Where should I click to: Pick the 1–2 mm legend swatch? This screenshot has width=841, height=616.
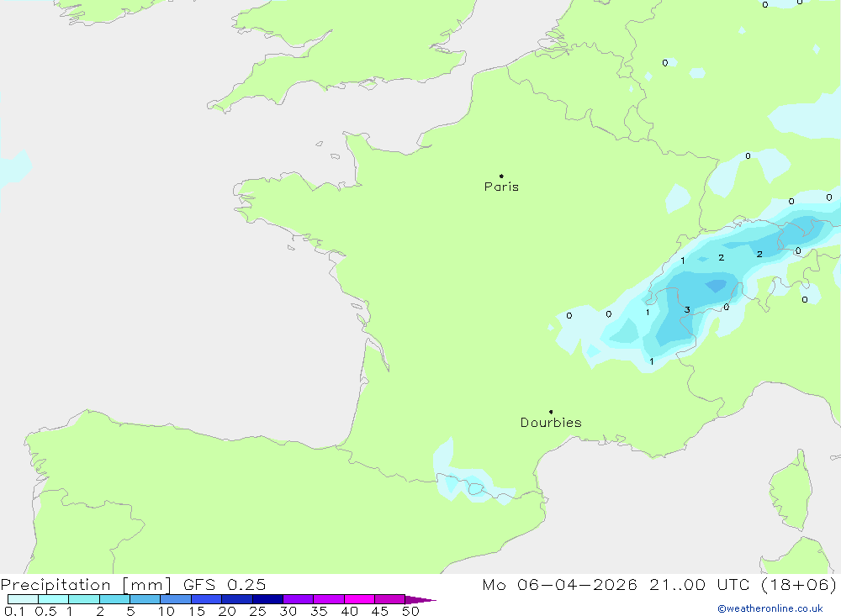tap(83, 599)
